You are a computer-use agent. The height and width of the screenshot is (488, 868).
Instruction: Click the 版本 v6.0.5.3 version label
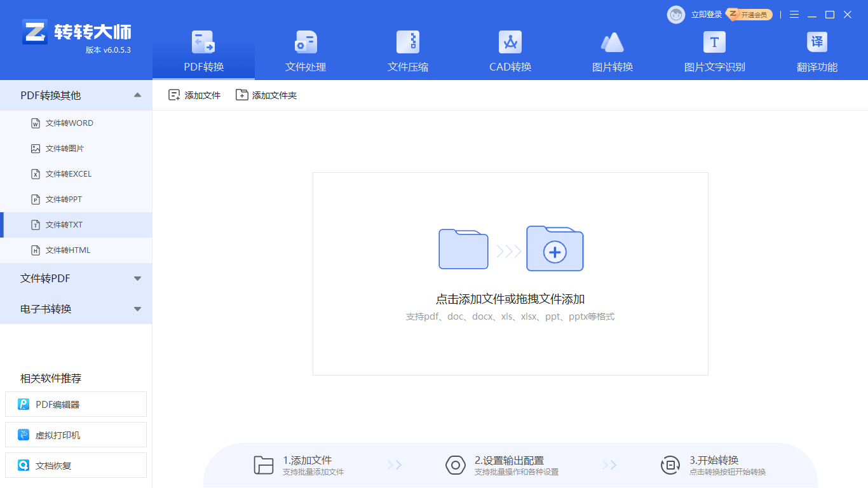[108, 50]
